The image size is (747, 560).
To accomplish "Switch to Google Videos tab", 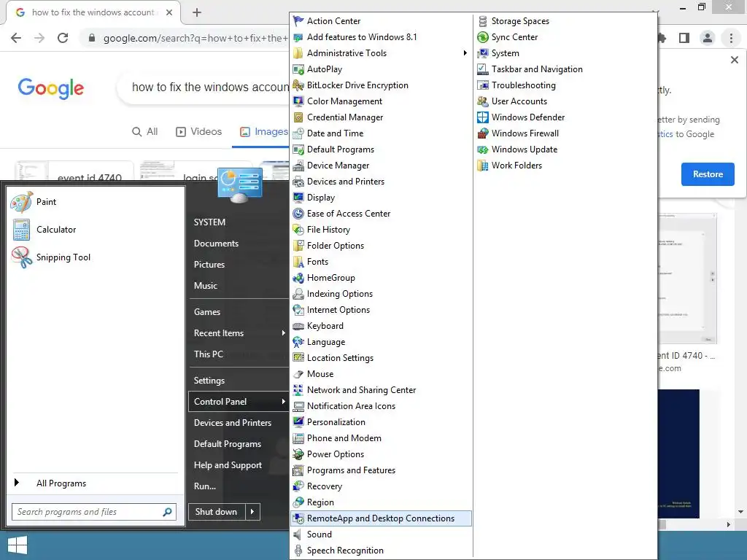I will tap(198, 131).
